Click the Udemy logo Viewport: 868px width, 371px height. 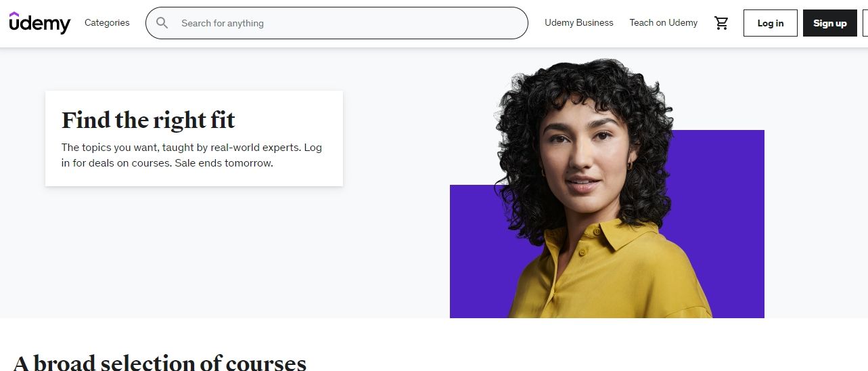(39, 23)
